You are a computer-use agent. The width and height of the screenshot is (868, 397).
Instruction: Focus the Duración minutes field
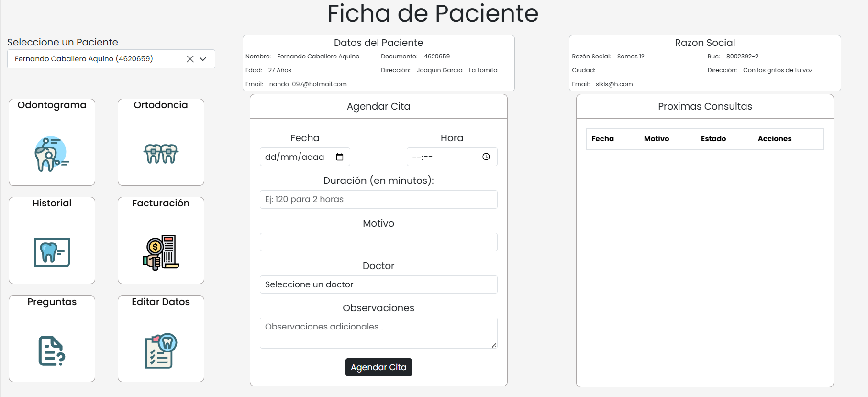click(378, 199)
